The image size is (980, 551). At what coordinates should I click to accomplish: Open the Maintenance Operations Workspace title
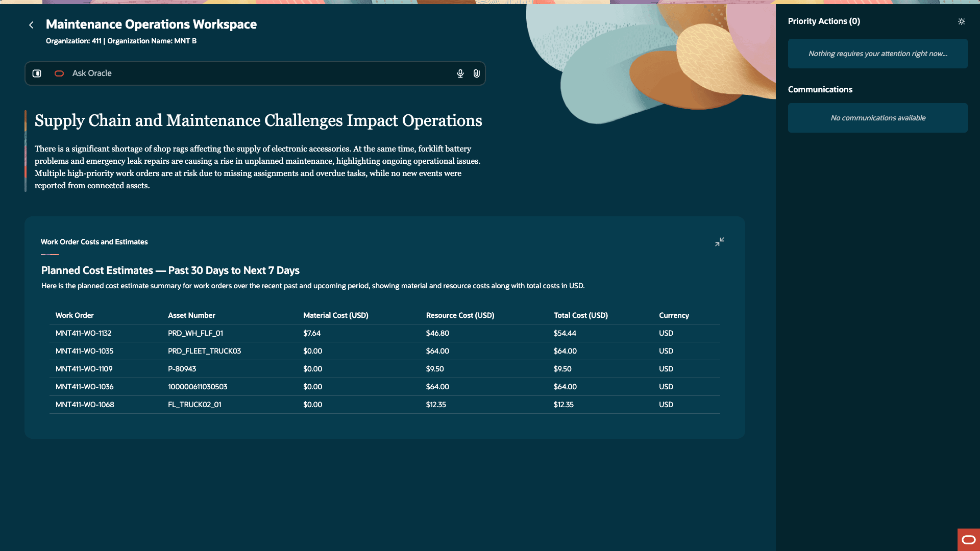[x=151, y=24]
